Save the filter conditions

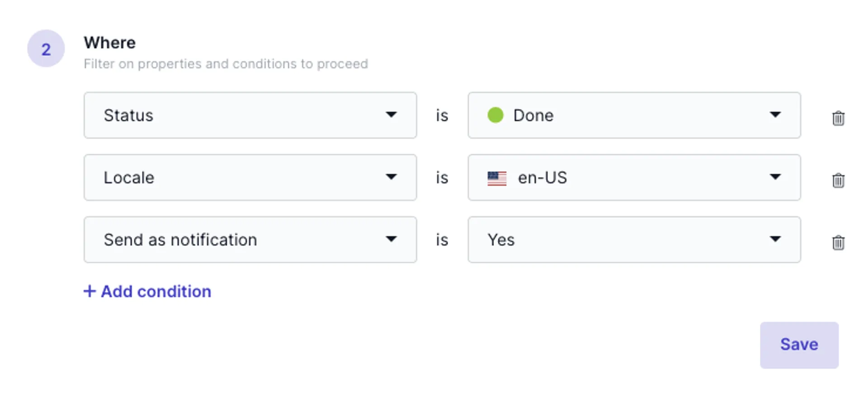coord(799,345)
